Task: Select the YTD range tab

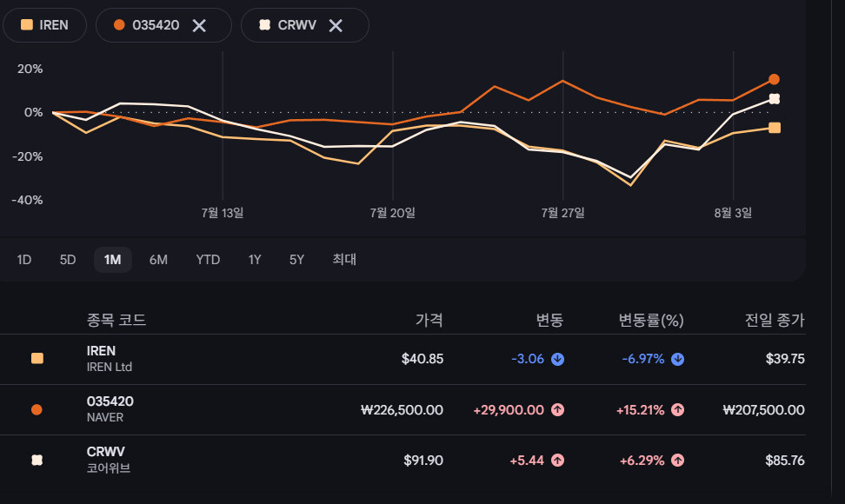Action: click(x=208, y=260)
